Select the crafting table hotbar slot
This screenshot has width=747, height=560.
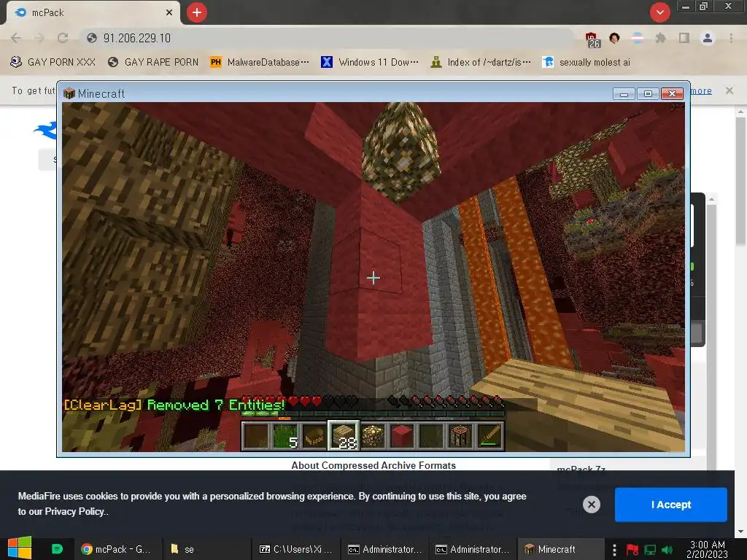click(460, 436)
